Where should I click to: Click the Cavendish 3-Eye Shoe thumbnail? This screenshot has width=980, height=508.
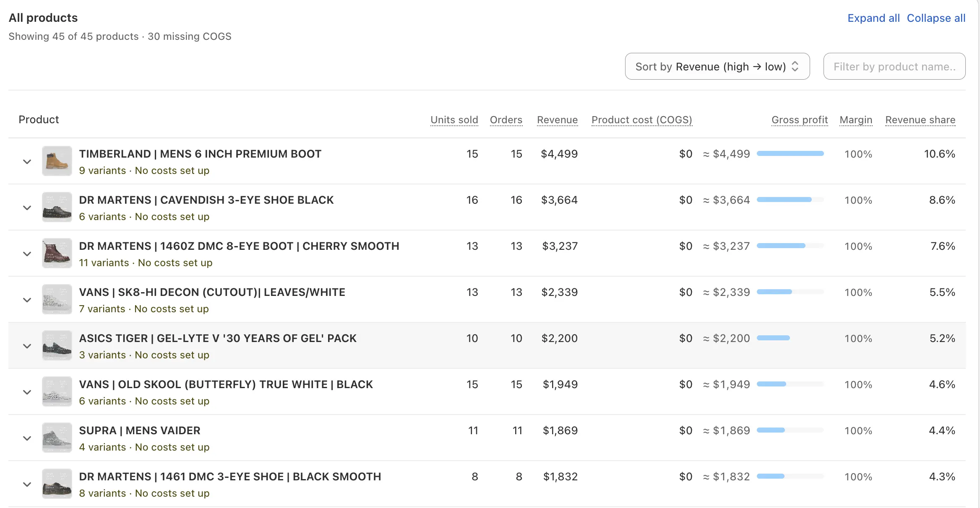pyautogui.click(x=57, y=207)
